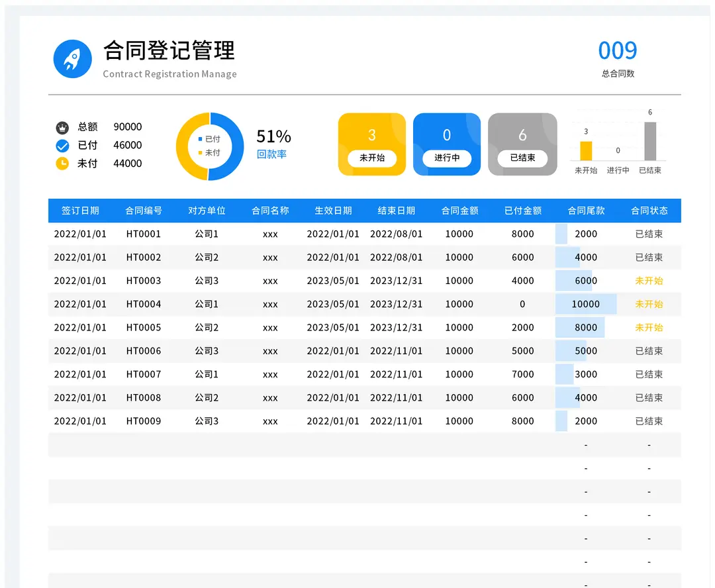Click end date 2023/12/31 in HT0003 row
715x588 pixels.
pos(397,281)
